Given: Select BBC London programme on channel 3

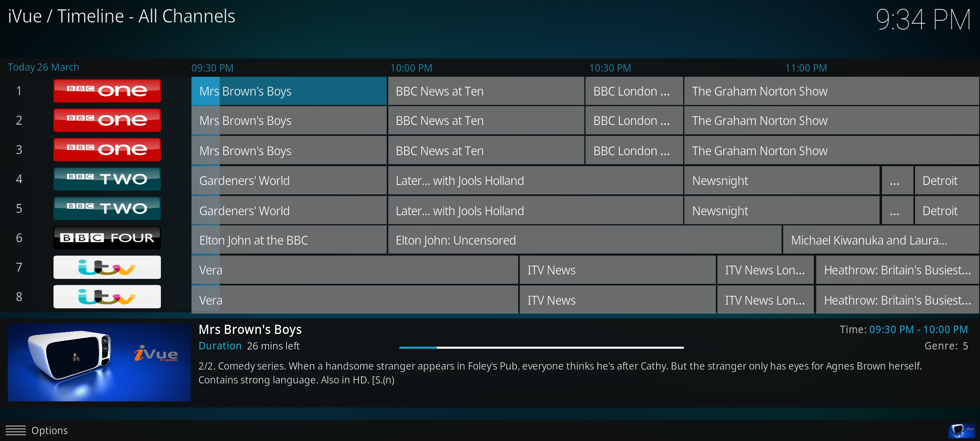Looking at the screenshot, I should click(x=634, y=151).
